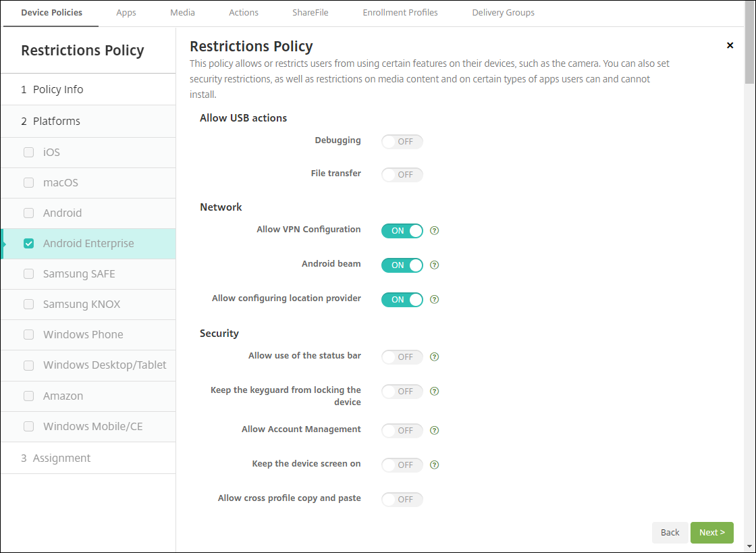Image resolution: width=756 pixels, height=553 pixels.
Task: Open help for Allow configuring location provider
Action: pos(435,299)
